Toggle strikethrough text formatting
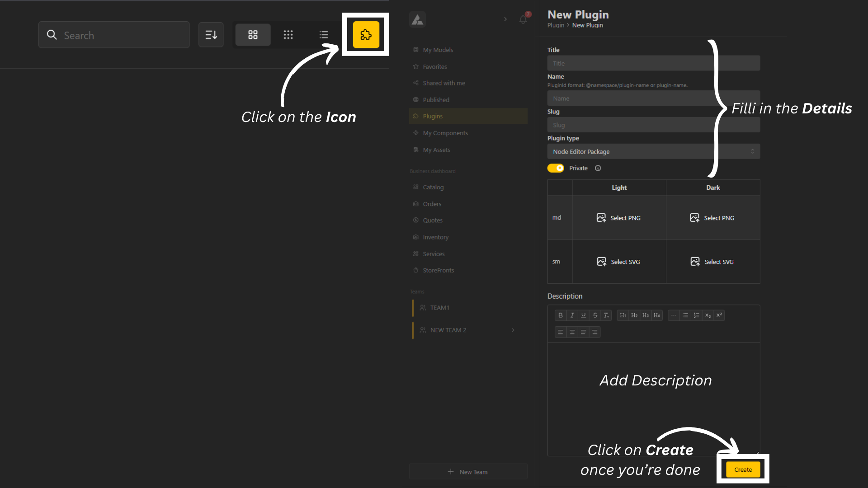The height and width of the screenshot is (488, 868). click(595, 315)
